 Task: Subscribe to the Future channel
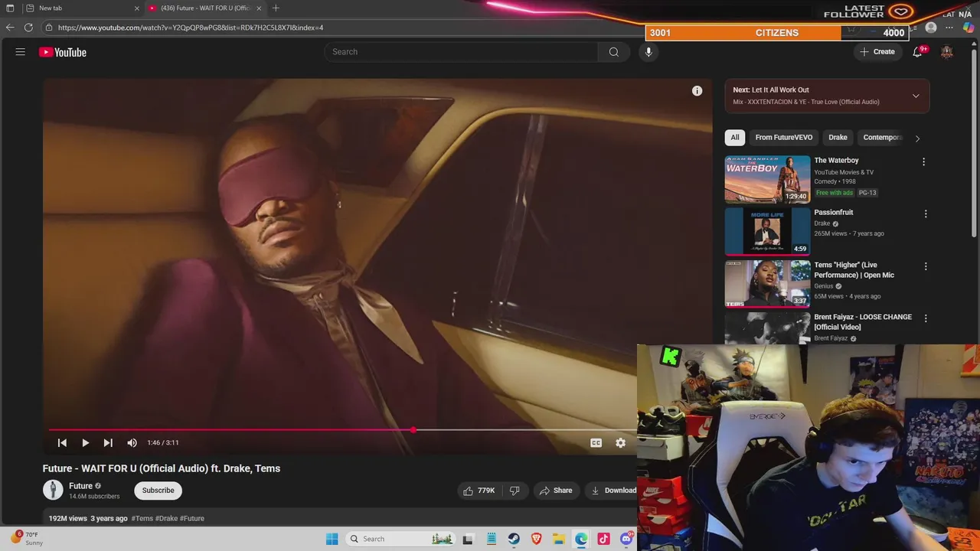coord(158,491)
